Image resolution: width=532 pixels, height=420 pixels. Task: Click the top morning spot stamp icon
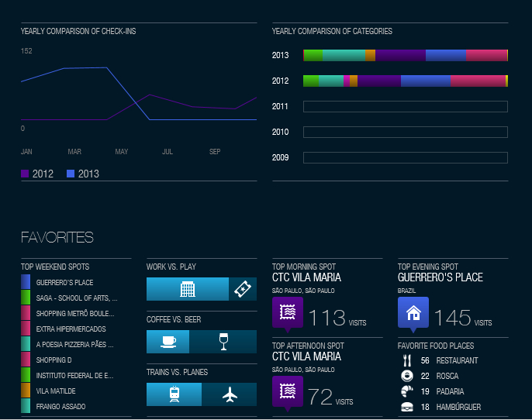(x=288, y=312)
